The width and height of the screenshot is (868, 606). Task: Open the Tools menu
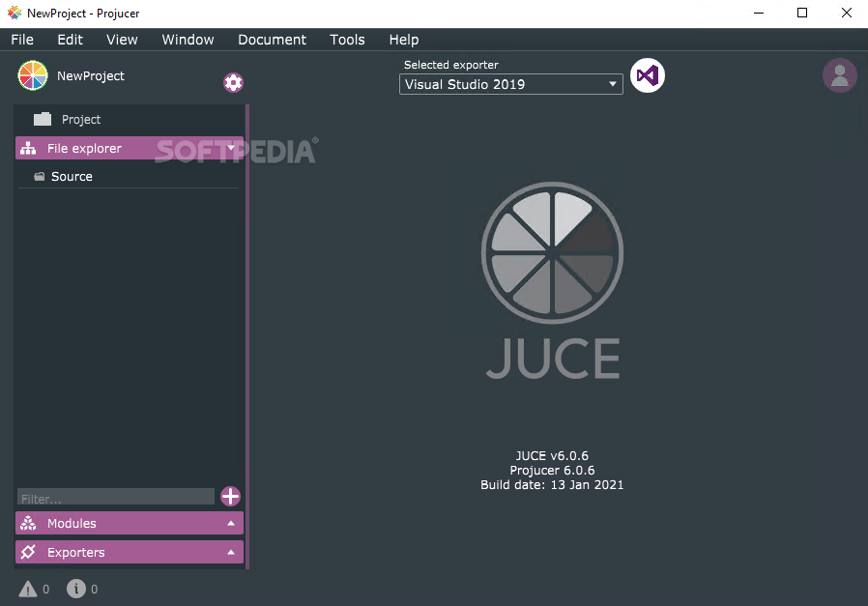coord(347,40)
